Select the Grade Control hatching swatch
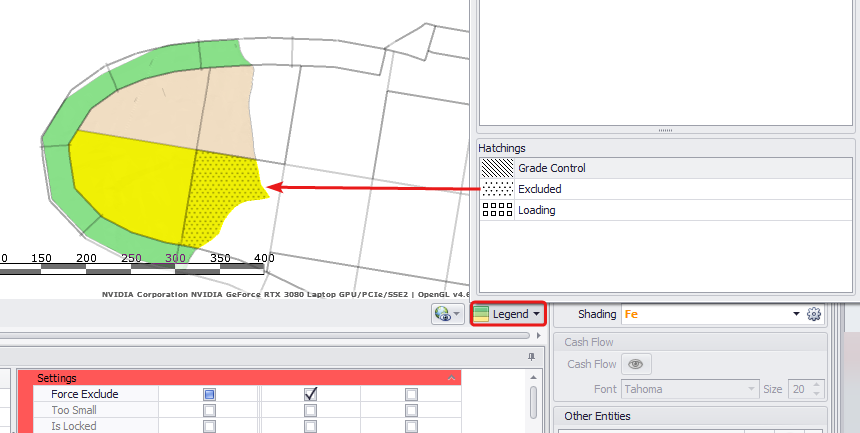 pyautogui.click(x=497, y=168)
